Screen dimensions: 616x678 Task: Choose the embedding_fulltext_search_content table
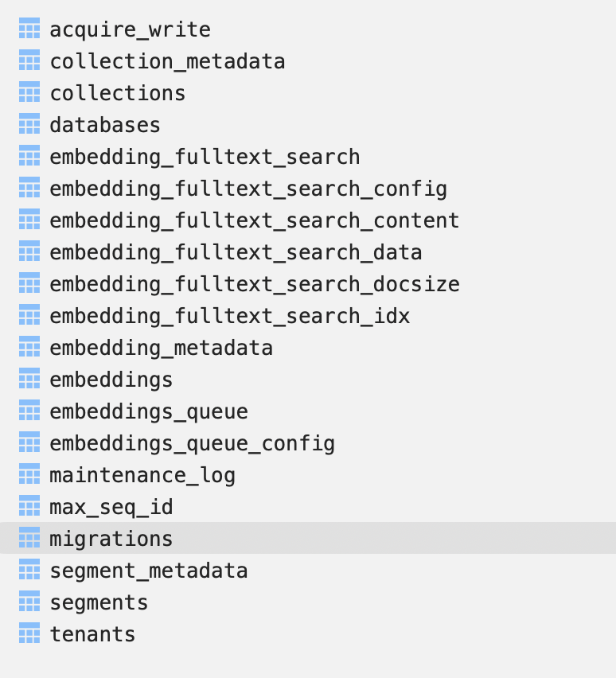255,220
